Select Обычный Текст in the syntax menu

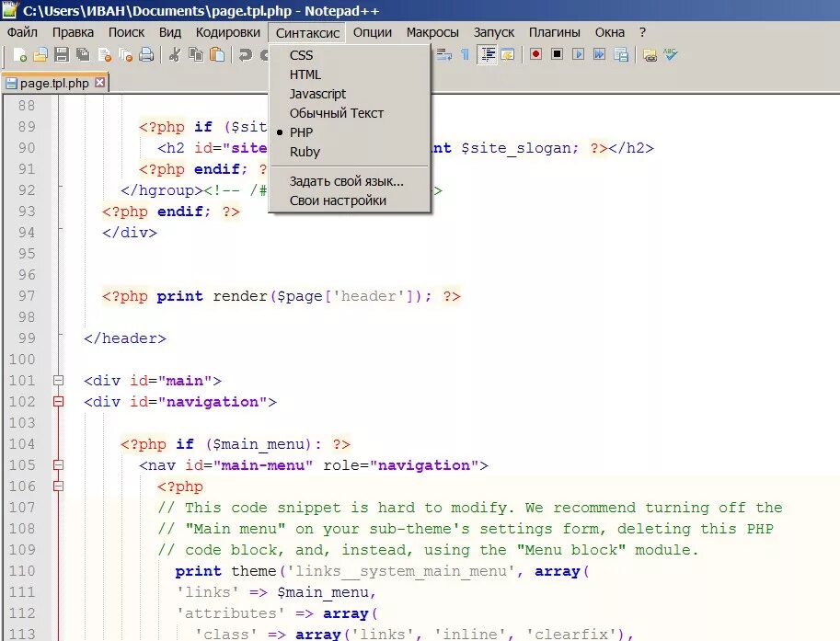click(337, 113)
